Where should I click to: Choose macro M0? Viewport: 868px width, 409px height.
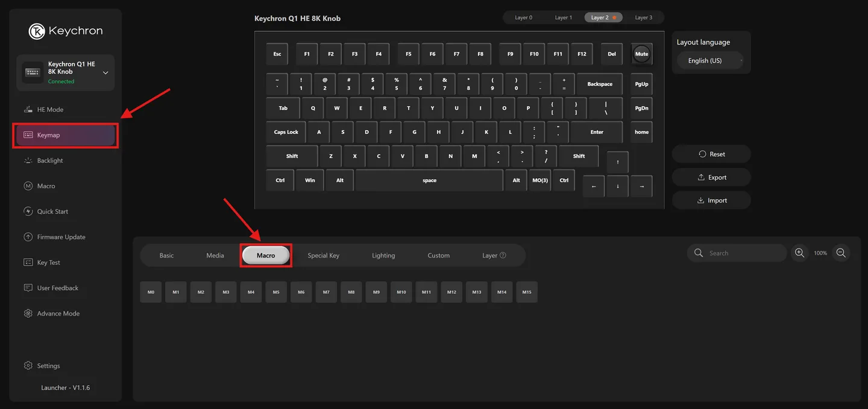click(151, 292)
